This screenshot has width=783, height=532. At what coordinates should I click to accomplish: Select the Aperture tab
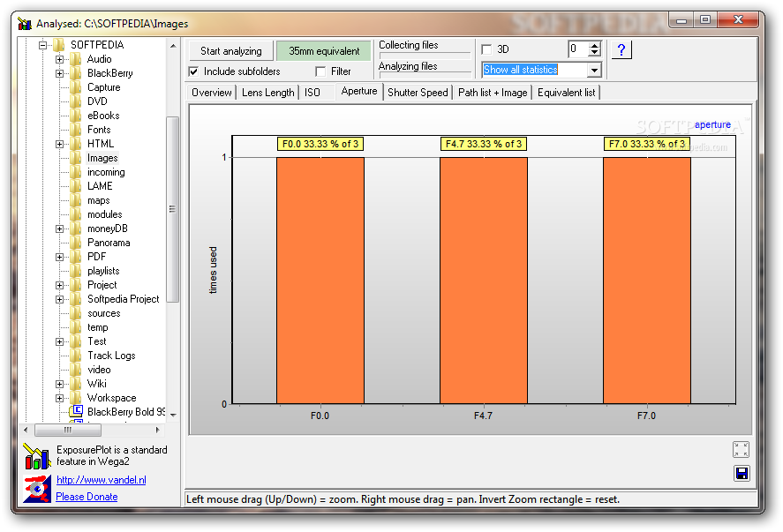[x=359, y=91]
